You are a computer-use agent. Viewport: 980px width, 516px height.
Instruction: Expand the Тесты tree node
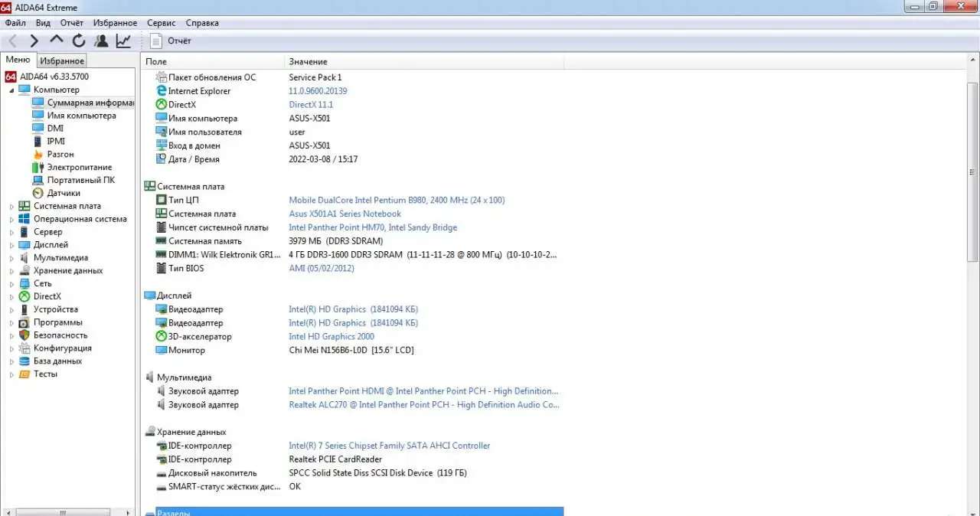11,374
